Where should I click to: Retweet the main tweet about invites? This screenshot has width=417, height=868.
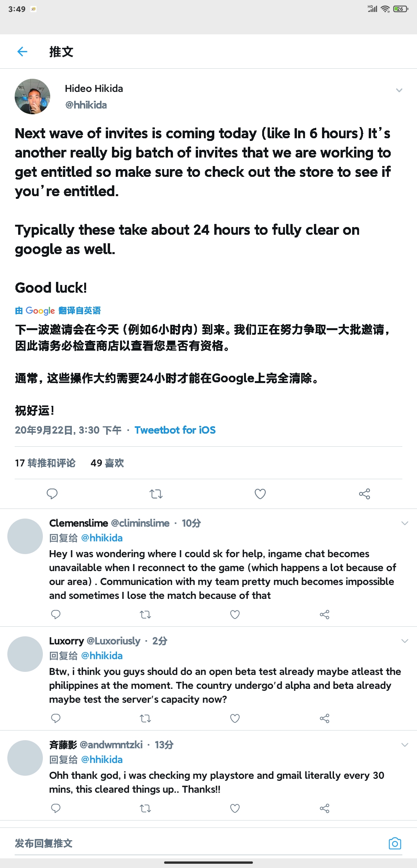pos(156,494)
